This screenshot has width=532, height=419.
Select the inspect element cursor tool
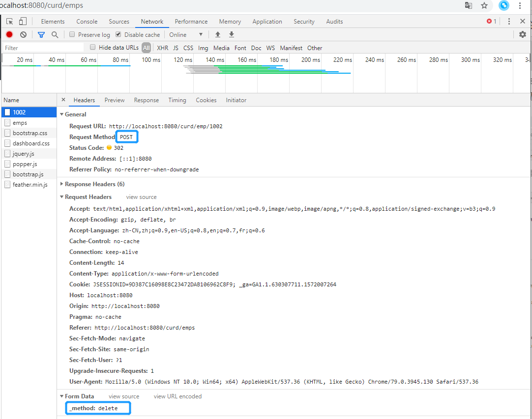pos(8,21)
